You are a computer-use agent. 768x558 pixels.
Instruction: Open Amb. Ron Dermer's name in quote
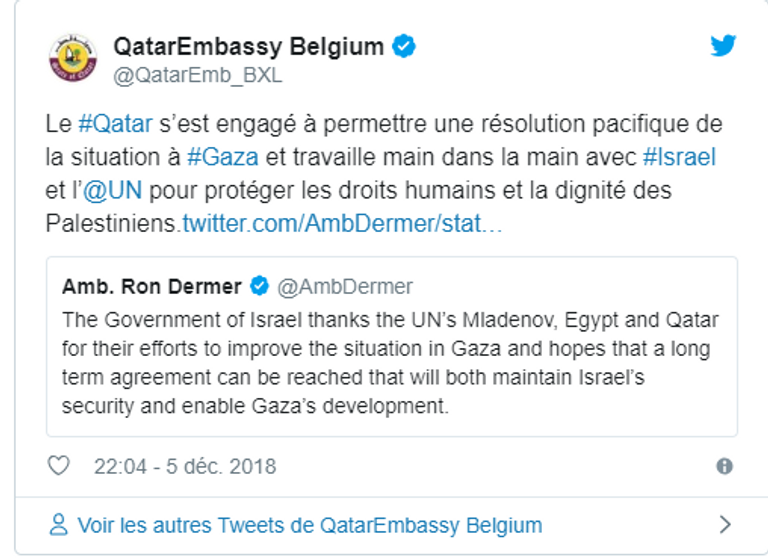point(152,287)
